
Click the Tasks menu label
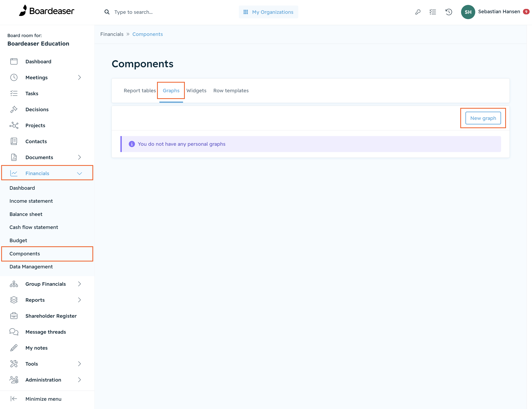pos(32,93)
